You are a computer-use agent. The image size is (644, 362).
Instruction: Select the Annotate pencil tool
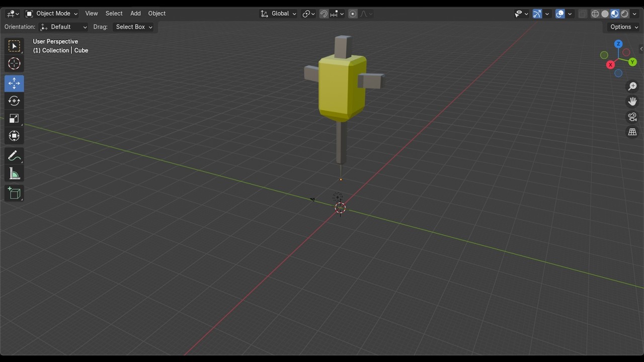pos(14,156)
